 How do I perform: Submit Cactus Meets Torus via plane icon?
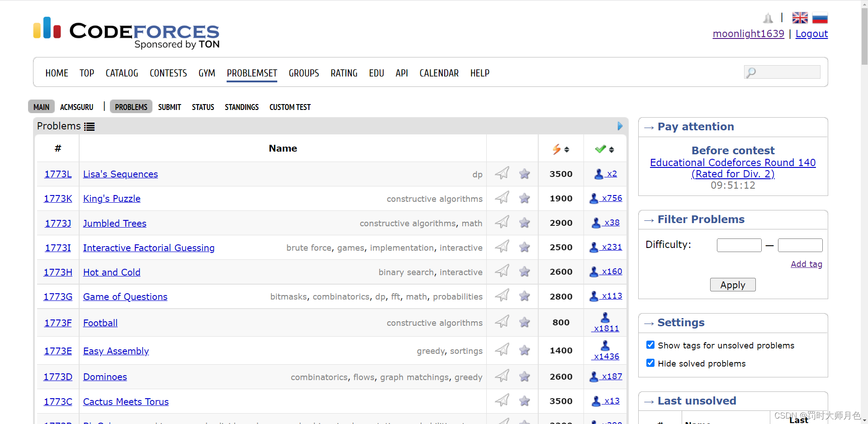coord(502,400)
